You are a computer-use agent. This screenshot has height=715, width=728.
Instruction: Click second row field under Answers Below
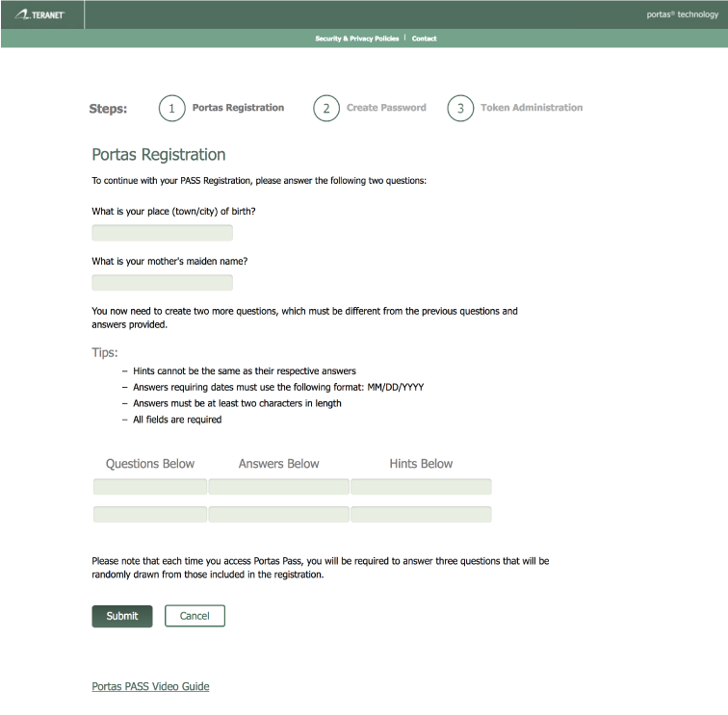tap(278, 515)
